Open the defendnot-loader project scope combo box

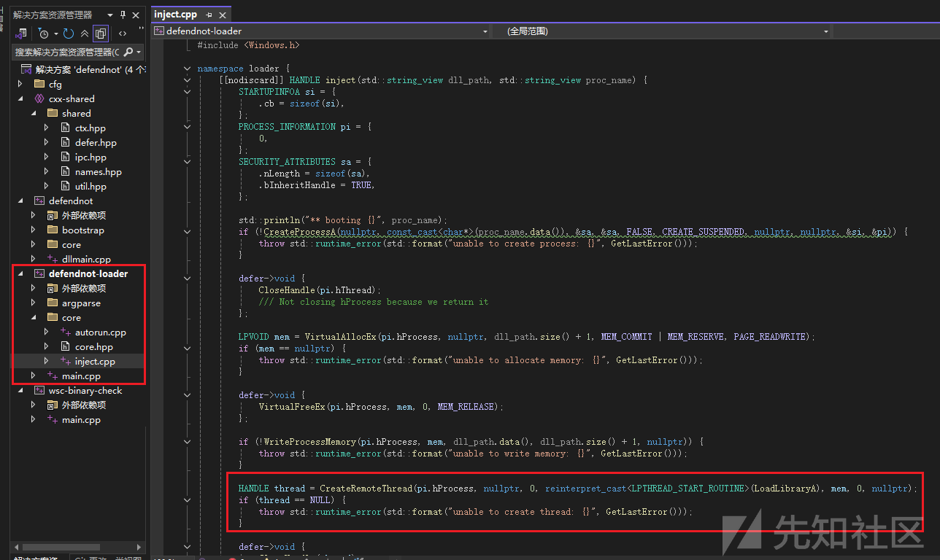(x=321, y=31)
